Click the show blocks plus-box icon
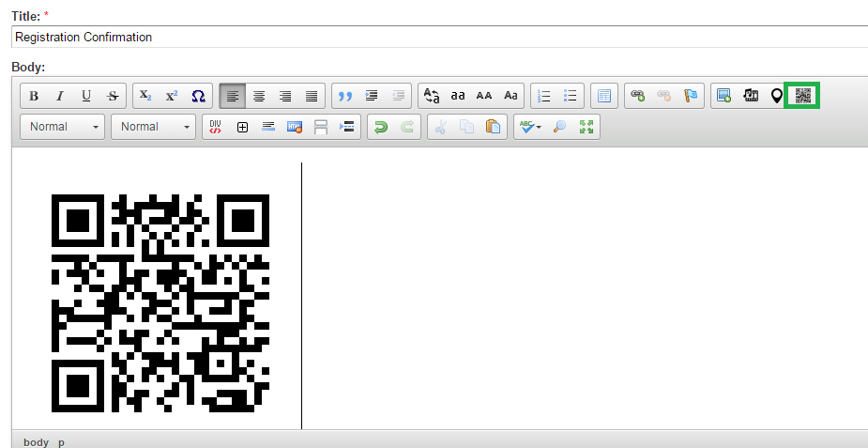This screenshot has height=448, width=868. (x=242, y=127)
